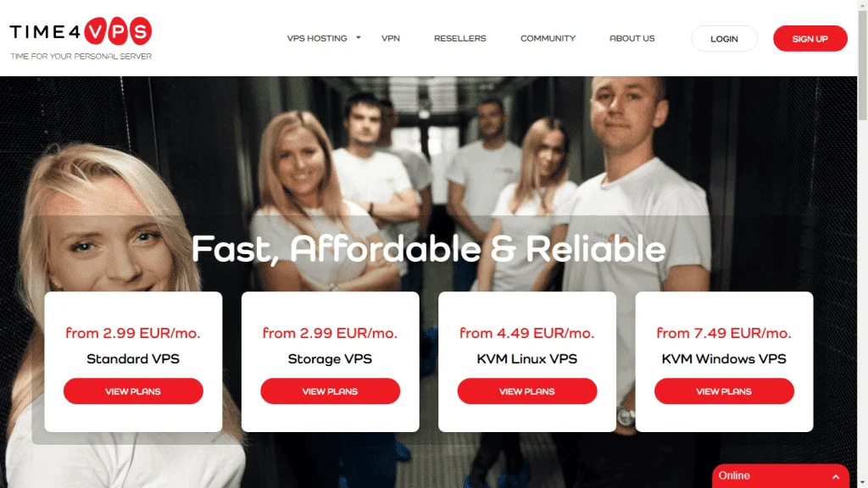Select the KVM Windows VPS card title
The height and width of the screenshot is (488, 868).
pyautogui.click(x=724, y=358)
